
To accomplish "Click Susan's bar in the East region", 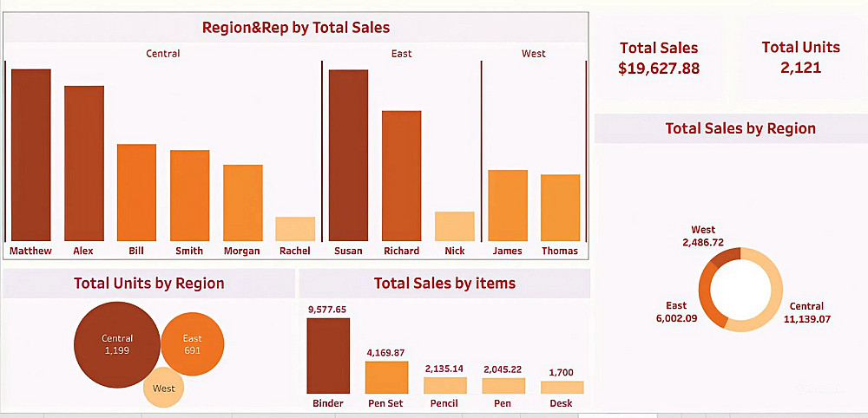I will point(348,154).
